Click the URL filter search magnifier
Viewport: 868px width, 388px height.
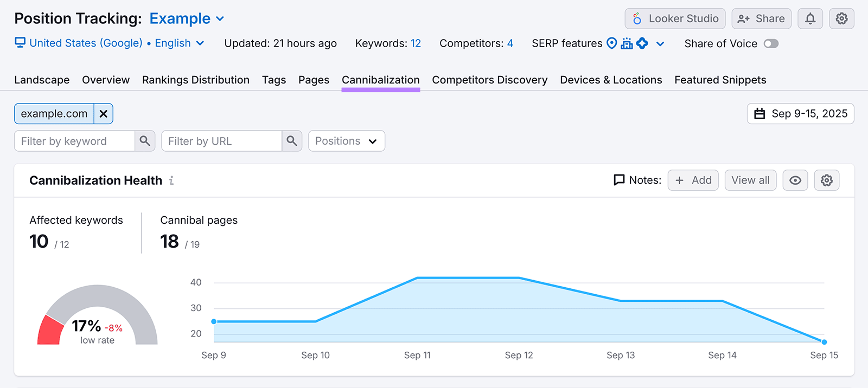pos(292,141)
